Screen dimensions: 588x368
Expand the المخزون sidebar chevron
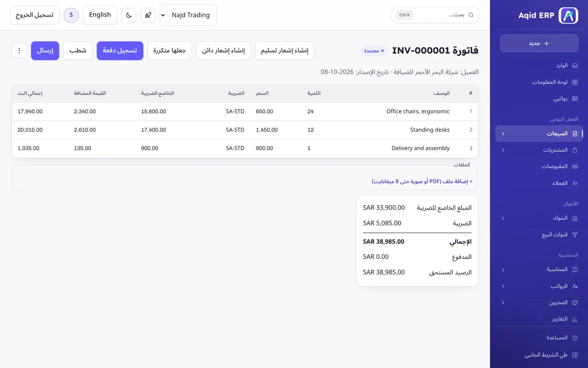pos(503,303)
